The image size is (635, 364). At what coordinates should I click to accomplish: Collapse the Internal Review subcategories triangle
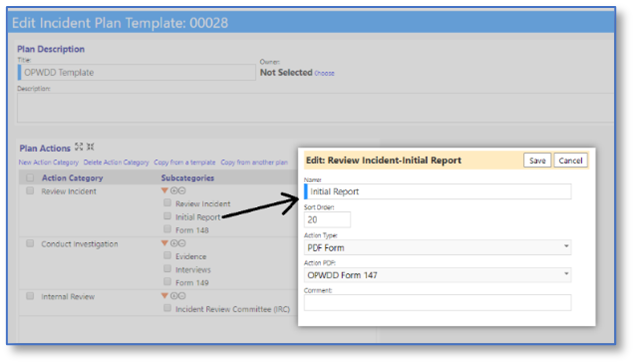(x=165, y=296)
